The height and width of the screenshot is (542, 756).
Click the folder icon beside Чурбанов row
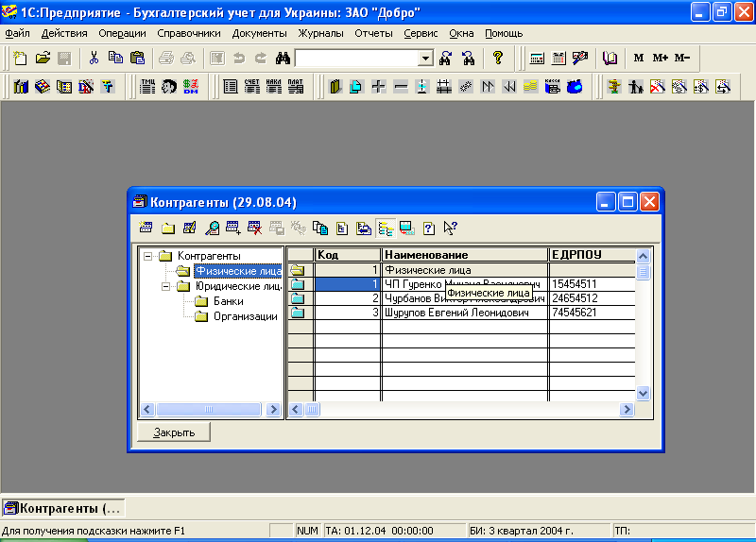298,298
